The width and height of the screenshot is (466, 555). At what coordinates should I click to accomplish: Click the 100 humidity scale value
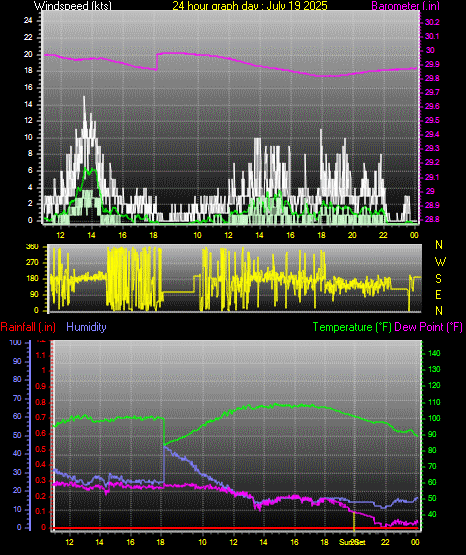pyautogui.click(x=16, y=343)
